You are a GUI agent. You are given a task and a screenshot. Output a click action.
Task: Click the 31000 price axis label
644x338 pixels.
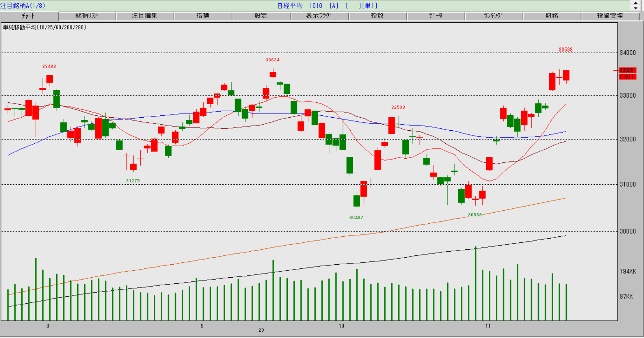628,184
